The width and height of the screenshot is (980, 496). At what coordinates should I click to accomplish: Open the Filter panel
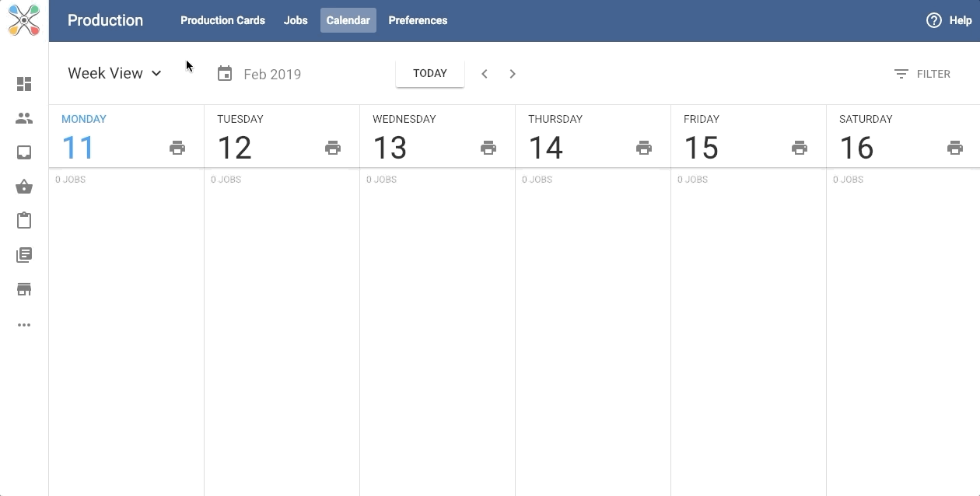coord(923,74)
